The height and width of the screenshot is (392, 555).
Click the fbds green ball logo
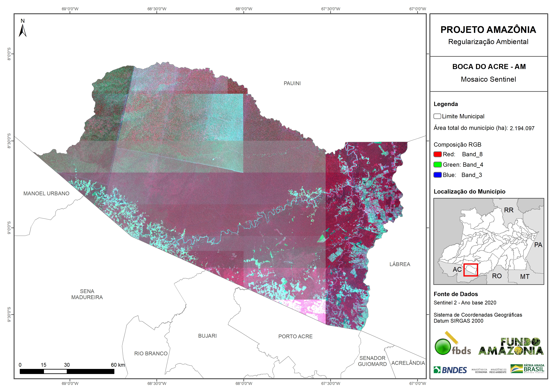[x=443, y=347]
